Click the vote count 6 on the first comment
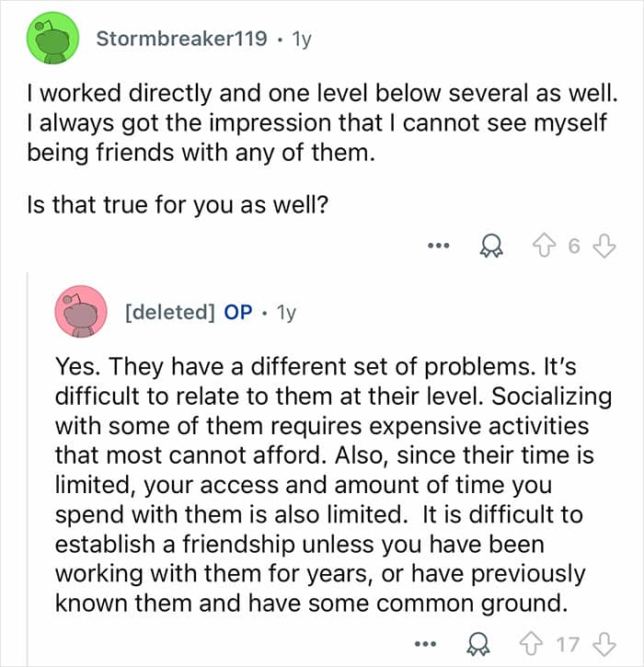 (x=574, y=247)
